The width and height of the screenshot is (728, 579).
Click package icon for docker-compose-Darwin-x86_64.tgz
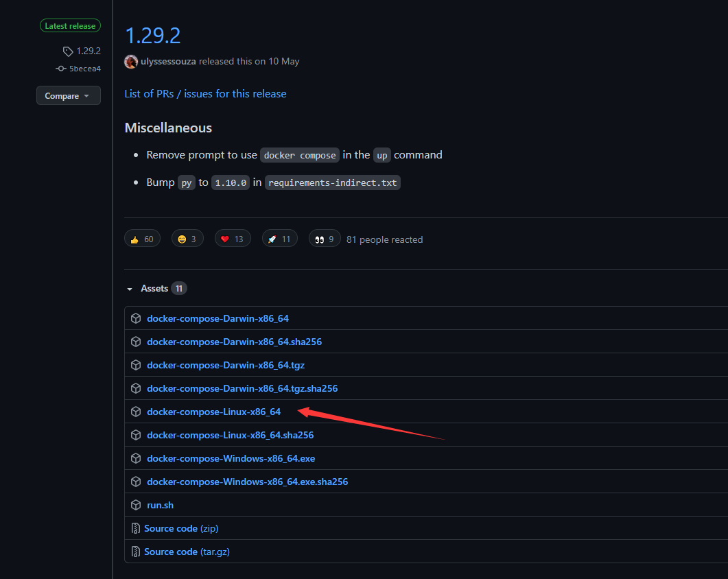(136, 365)
